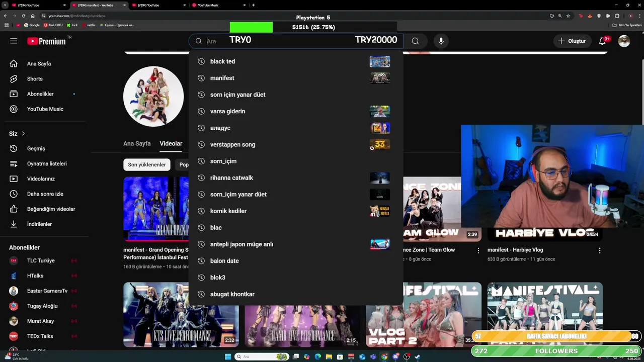
Task: Open the netflix bookmark
Action: pos(89,25)
